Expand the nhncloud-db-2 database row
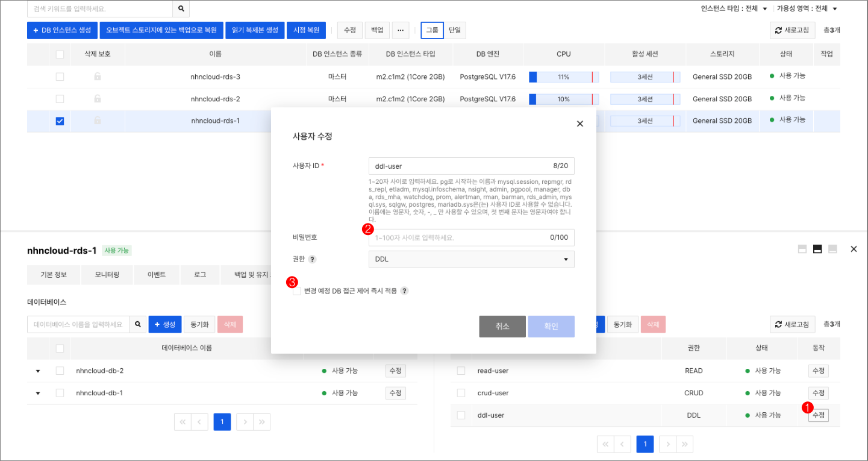 click(38, 371)
